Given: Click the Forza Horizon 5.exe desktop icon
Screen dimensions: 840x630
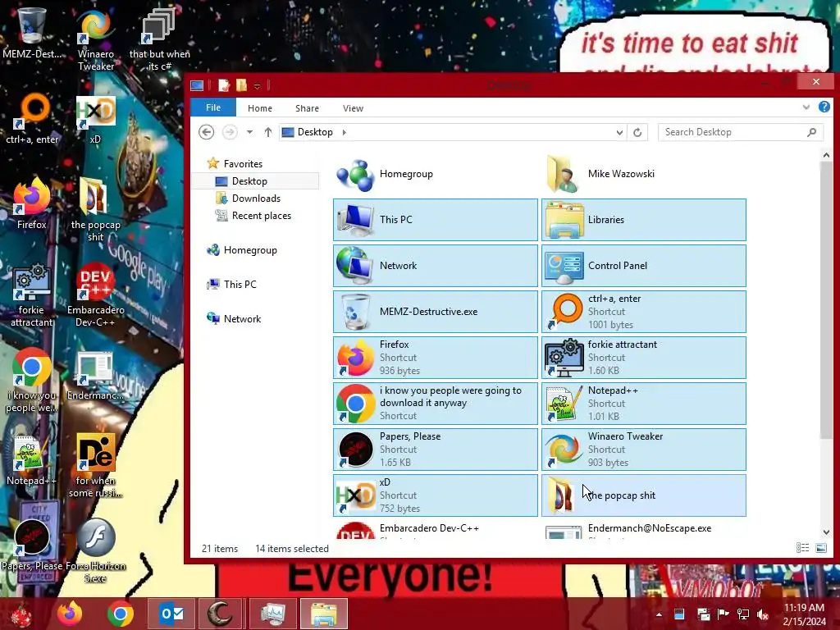Looking at the screenshot, I should click(96, 552).
